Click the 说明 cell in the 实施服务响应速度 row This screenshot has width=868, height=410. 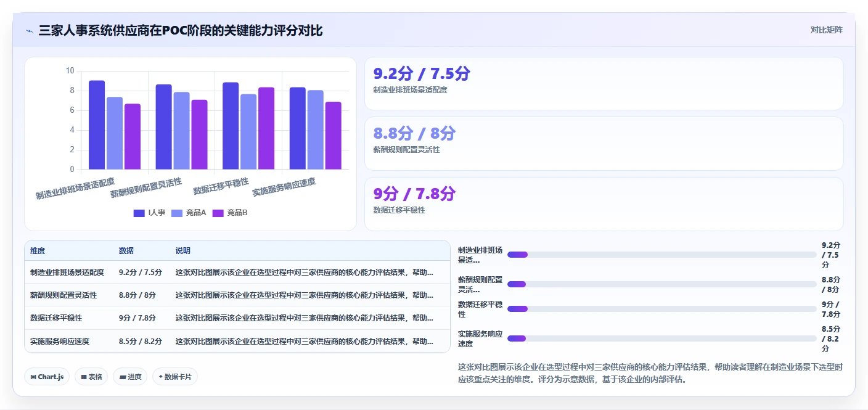305,341
